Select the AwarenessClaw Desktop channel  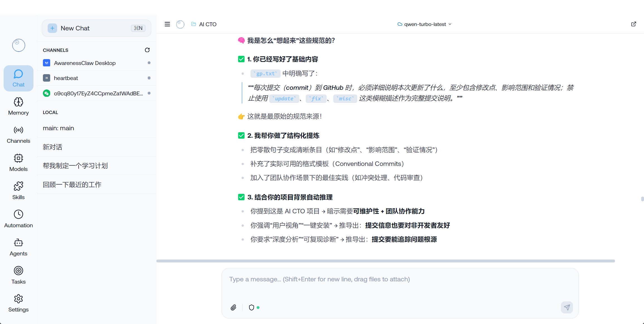(x=85, y=63)
